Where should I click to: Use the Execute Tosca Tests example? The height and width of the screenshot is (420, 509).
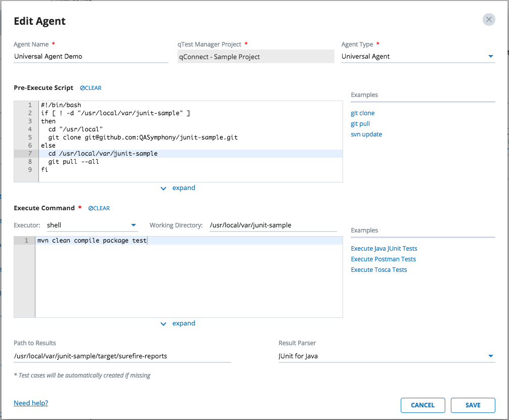point(379,270)
